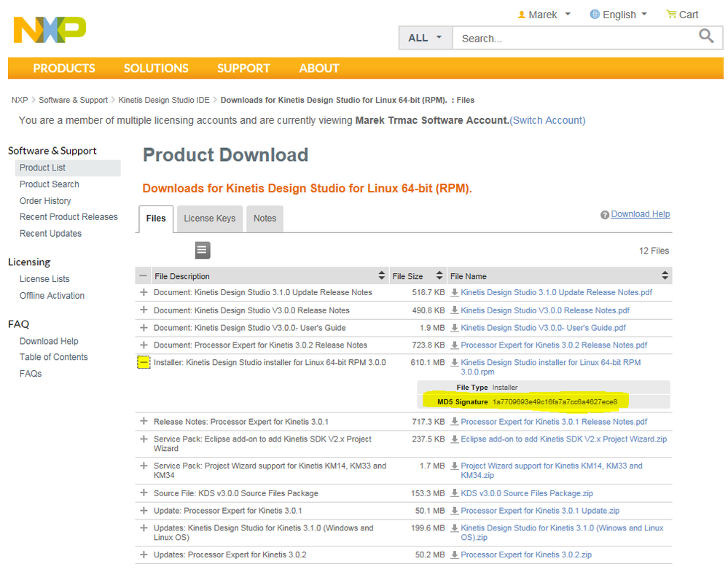
Task: Click download icon for Processor Expert 3.0.1 Release Notes.pdf
Action: [455, 422]
